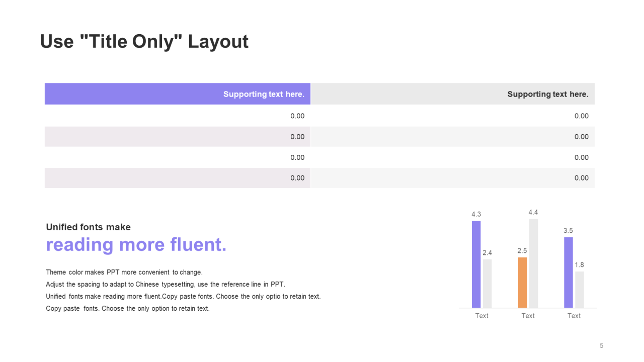Click the second-row 0.00 in right column

pyautogui.click(x=581, y=137)
